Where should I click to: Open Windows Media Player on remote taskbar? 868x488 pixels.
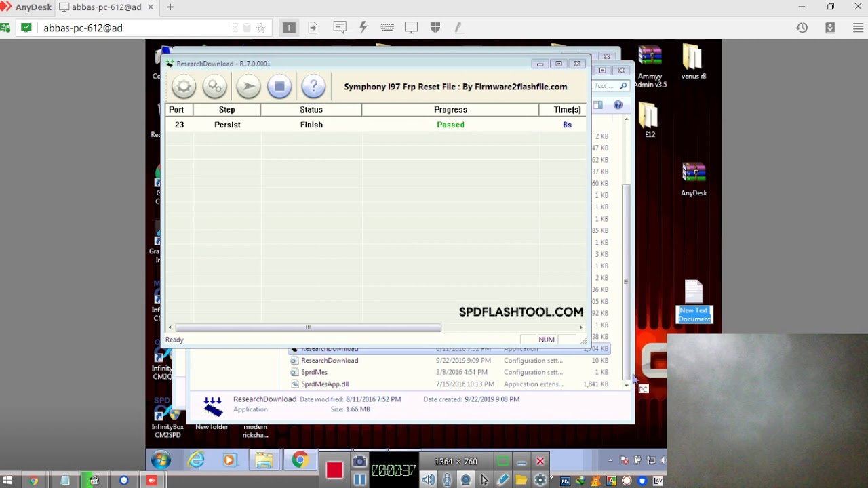229,461
